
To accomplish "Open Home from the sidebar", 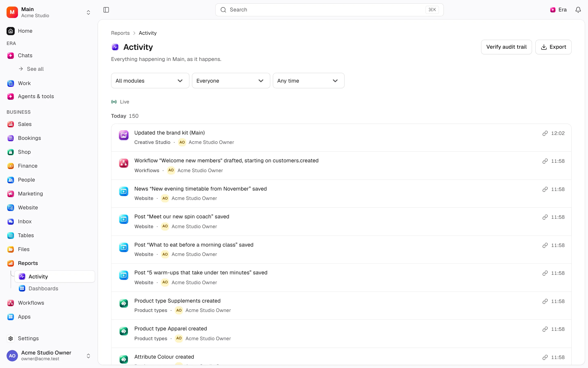I will click(x=49, y=31).
